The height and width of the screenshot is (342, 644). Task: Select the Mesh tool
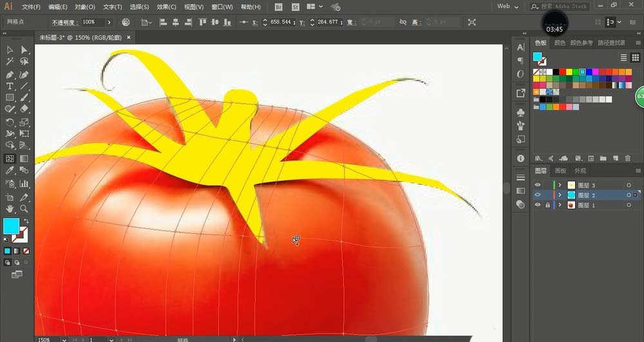10,158
